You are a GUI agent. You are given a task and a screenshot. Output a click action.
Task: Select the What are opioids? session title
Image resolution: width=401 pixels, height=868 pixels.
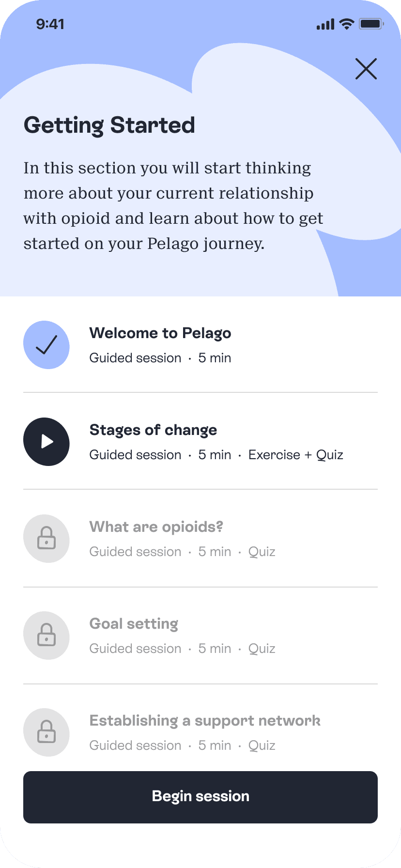(156, 527)
